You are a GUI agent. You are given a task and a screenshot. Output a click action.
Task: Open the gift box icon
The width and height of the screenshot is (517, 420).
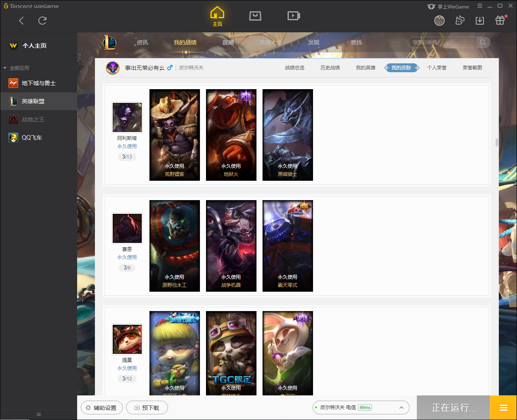[500, 20]
